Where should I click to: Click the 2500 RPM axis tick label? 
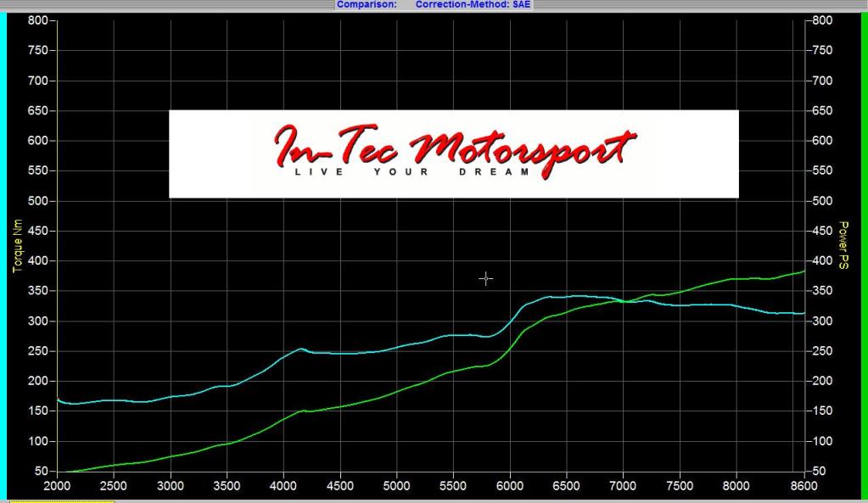114,486
